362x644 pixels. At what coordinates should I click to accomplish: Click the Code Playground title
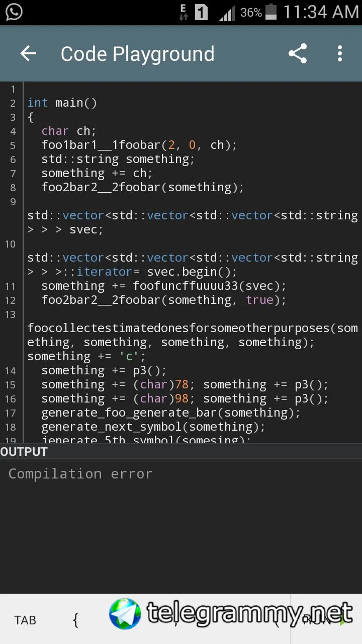click(x=137, y=54)
